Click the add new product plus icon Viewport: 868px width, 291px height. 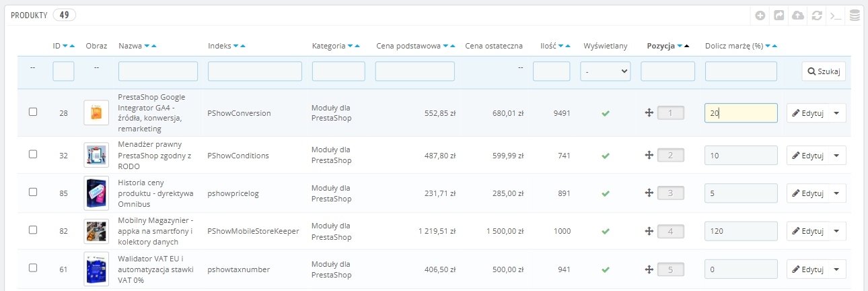[760, 15]
